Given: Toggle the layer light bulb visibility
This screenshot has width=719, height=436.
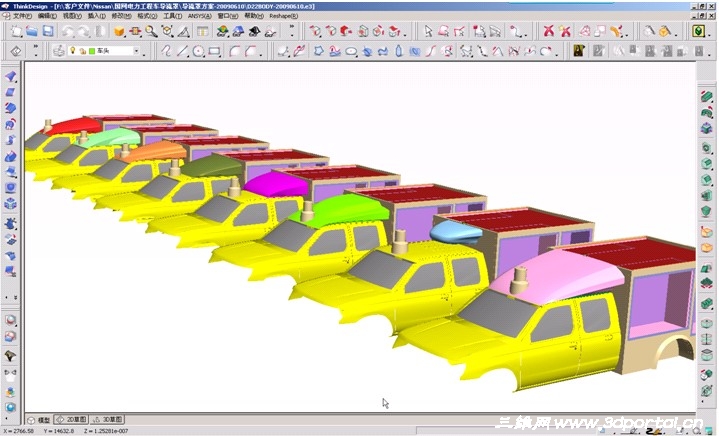Looking at the screenshot, I should point(72,50).
